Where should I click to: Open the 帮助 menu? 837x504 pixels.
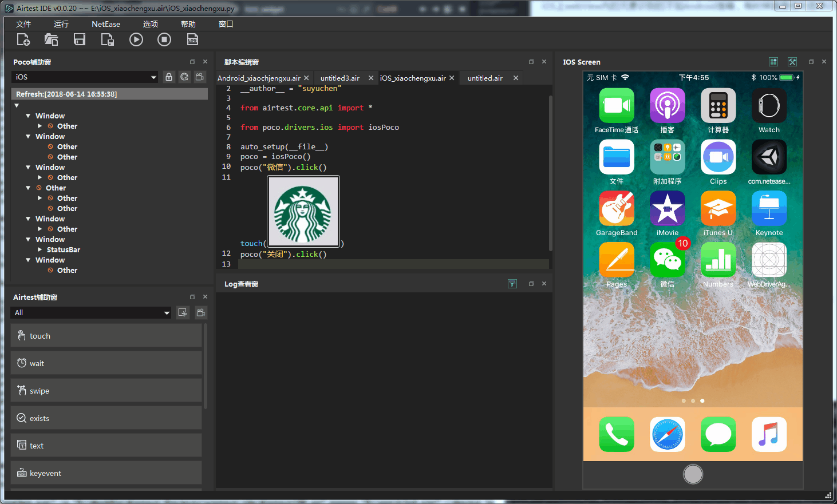coord(188,24)
